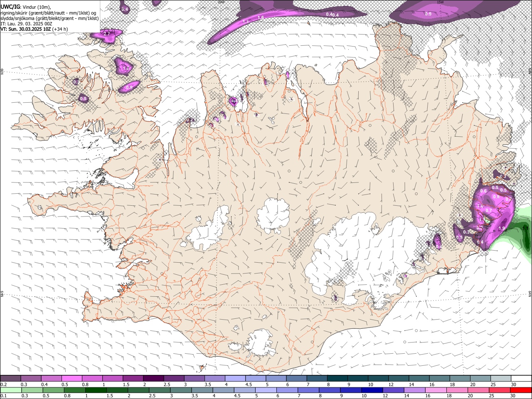
Task: Click the violet 14–16 swatch in lower scale
Action: coord(414,390)
